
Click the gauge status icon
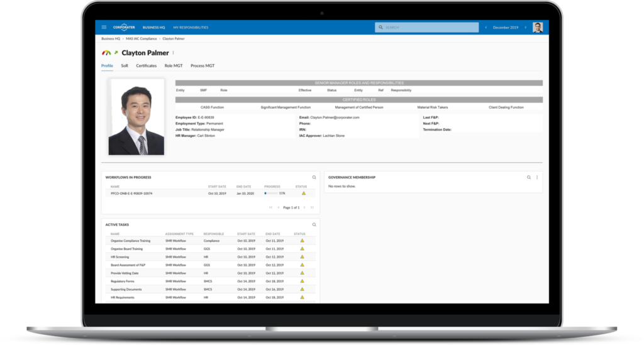click(106, 53)
